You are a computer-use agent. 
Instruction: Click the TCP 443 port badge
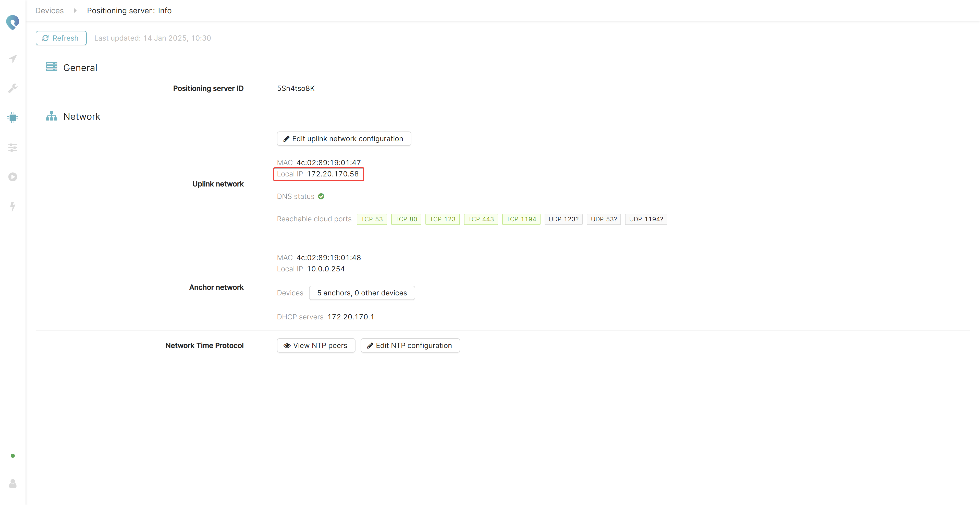pyautogui.click(x=481, y=219)
